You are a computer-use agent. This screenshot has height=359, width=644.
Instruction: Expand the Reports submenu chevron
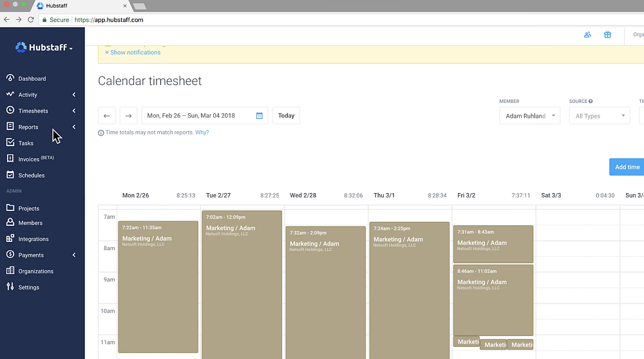pos(74,127)
